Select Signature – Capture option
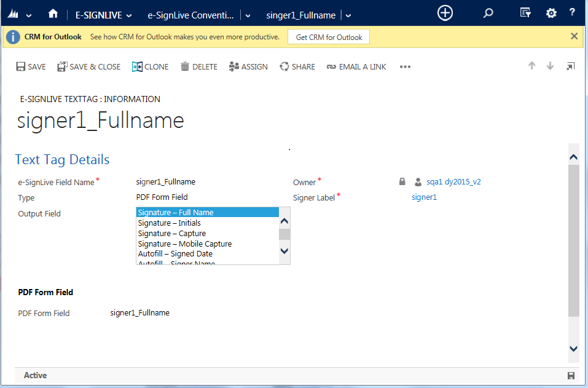The image size is (588, 388). pyautogui.click(x=208, y=234)
